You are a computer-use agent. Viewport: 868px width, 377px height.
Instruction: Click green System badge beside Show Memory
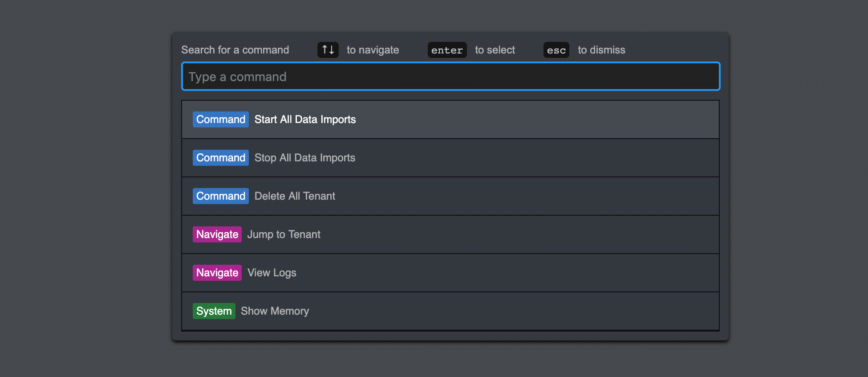click(214, 311)
